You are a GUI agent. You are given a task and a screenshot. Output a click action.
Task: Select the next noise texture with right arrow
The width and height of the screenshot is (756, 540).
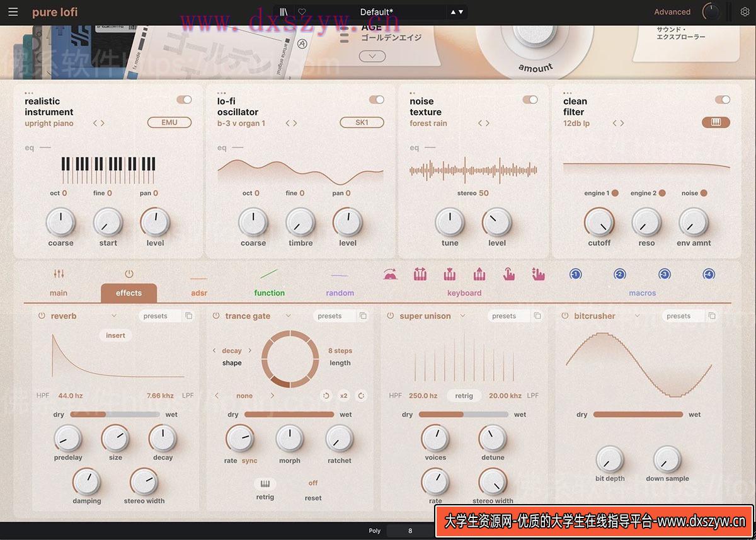[487, 124]
